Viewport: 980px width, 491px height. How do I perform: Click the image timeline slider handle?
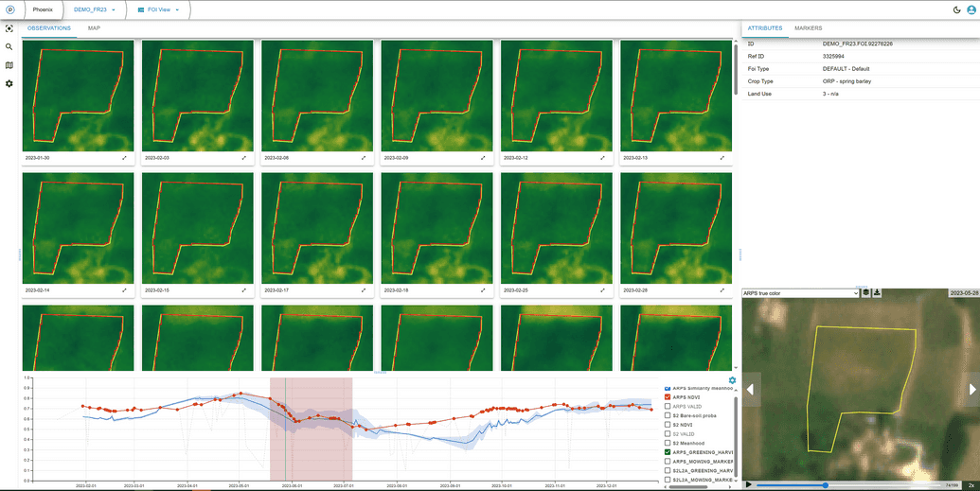[x=825, y=484]
